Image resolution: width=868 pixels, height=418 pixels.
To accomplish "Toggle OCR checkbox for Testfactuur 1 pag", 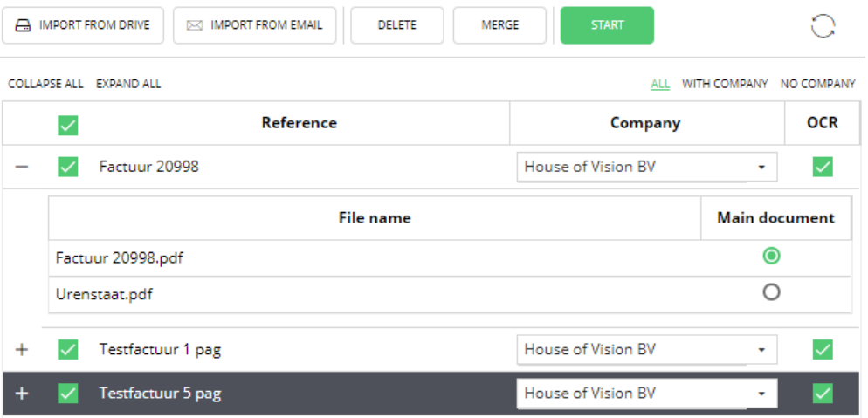I will (822, 350).
